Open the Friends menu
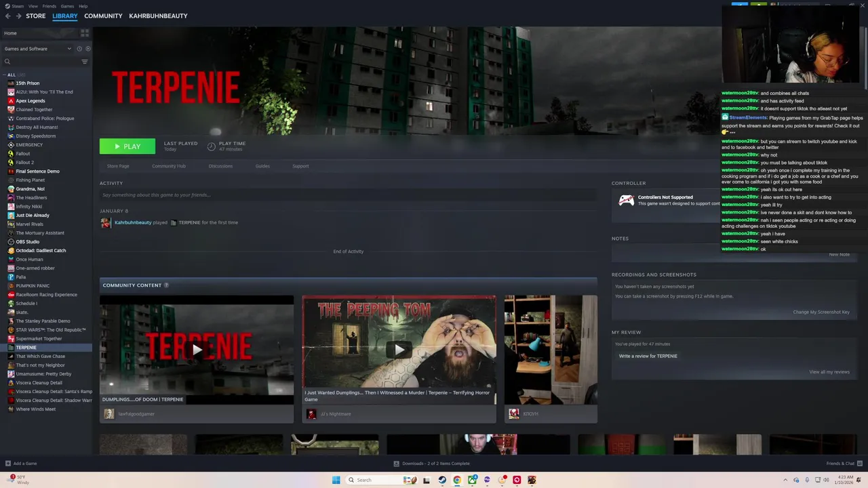Screen dimensions: 868x488 (50, 6)
